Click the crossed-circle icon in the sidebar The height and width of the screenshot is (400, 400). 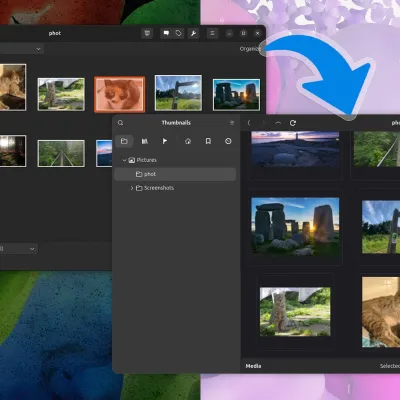[228, 141]
